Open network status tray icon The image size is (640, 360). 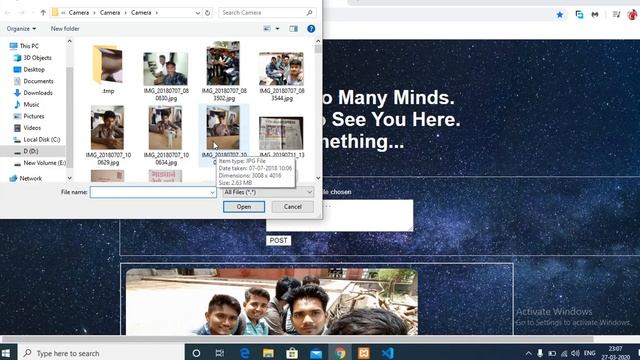[x=564, y=353]
